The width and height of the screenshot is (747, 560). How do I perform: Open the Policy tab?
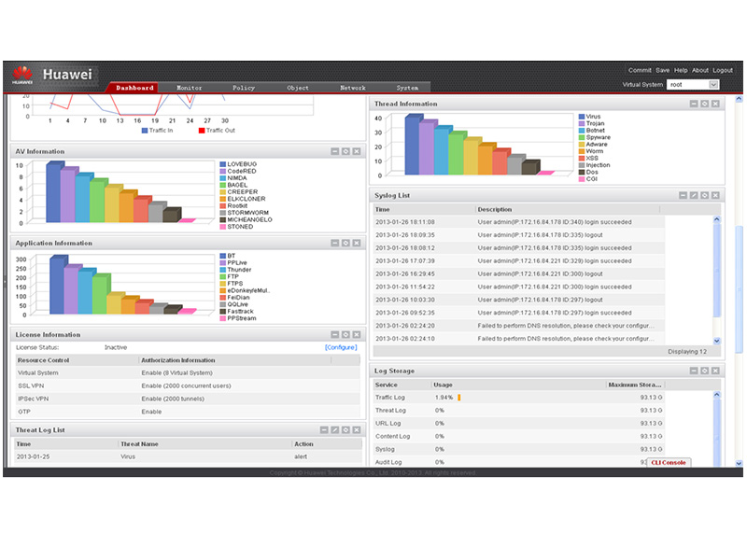(x=244, y=88)
